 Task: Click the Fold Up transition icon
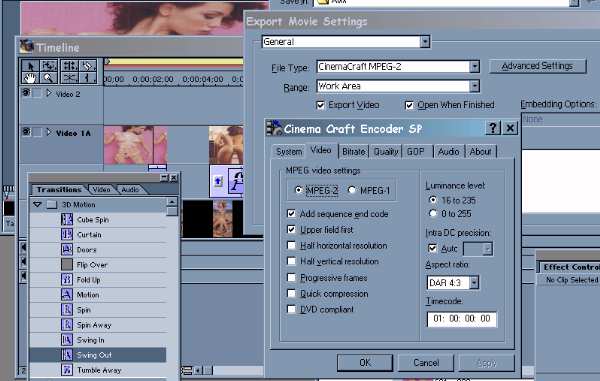coord(67,279)
